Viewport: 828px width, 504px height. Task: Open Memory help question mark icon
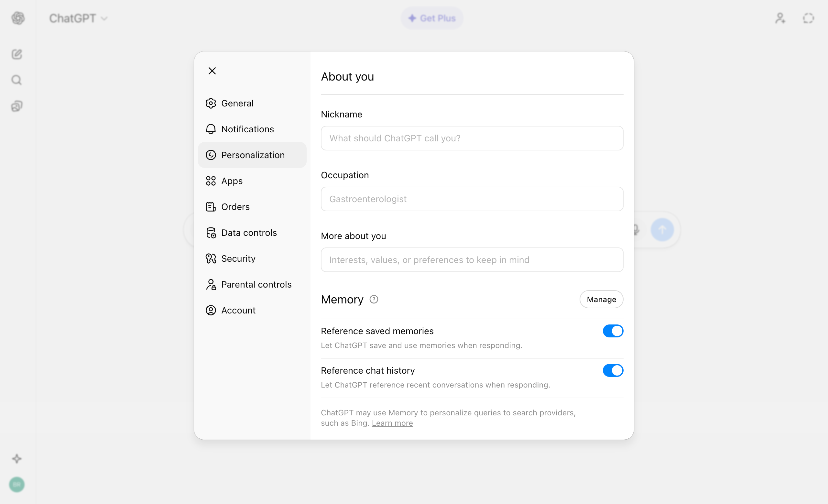pos(374,299)
